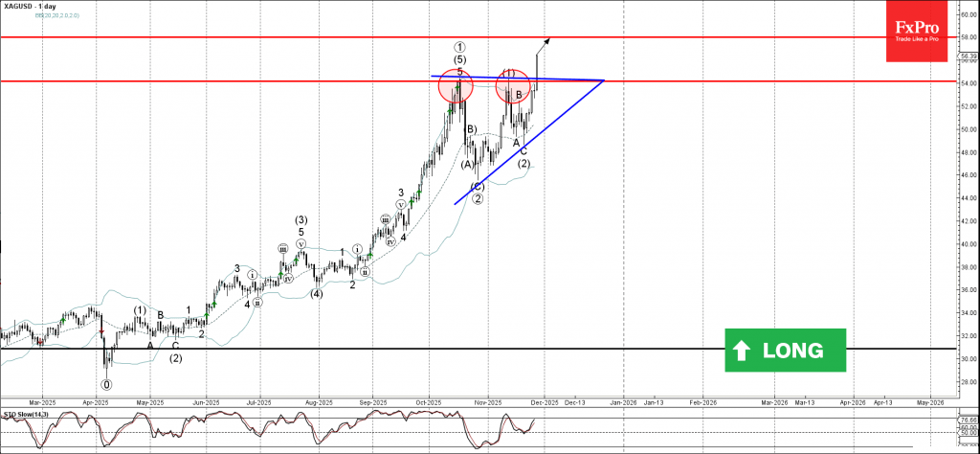Click the 32.00 price axis label

(x=969, y=336)
